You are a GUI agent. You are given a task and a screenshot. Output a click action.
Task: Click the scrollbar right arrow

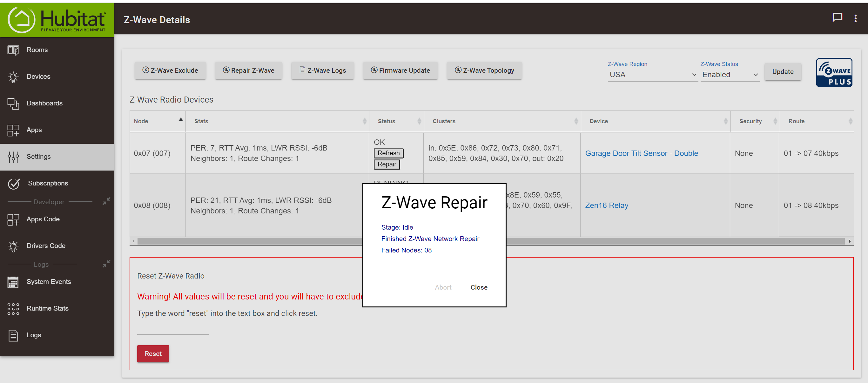click(x=850, y=241)
